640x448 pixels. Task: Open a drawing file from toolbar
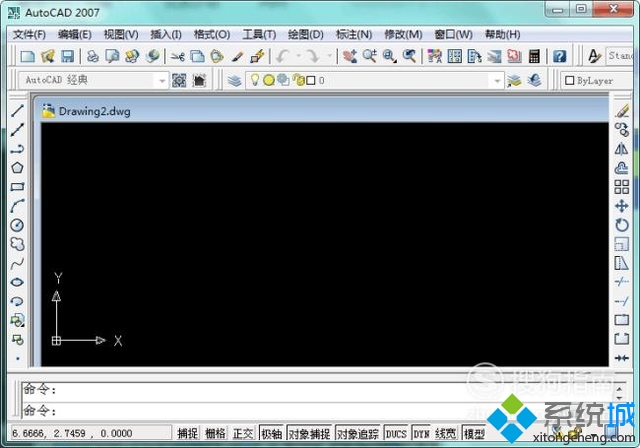[48, 56]
